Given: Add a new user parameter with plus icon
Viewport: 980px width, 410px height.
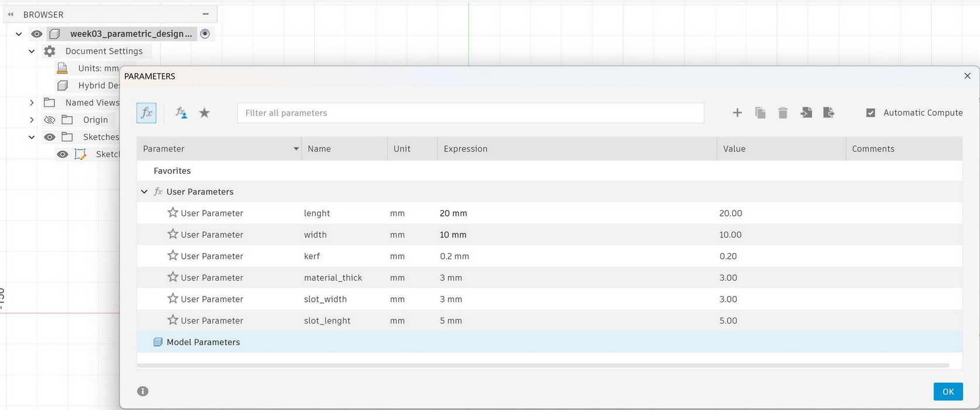Looking at the screenshot, I should [737, 113].
